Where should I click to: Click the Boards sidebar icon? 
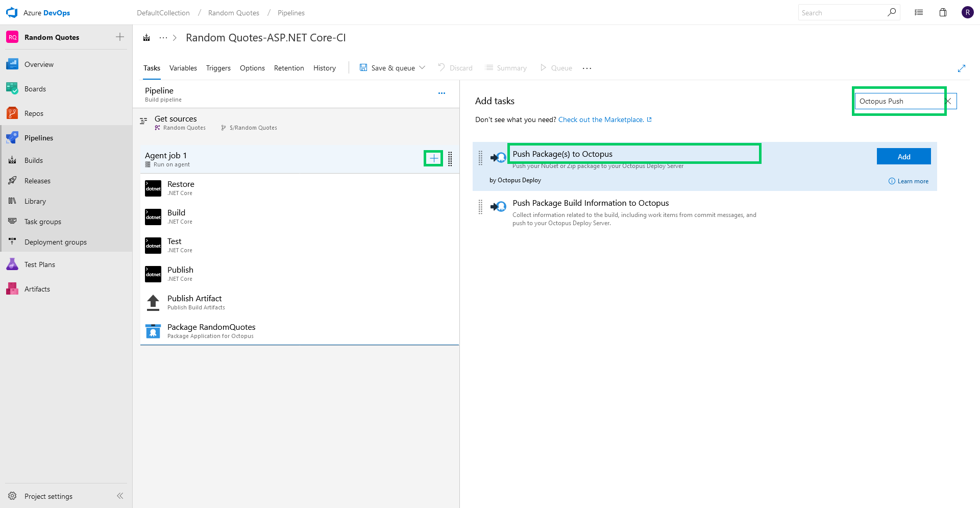(x=12, y=89)
